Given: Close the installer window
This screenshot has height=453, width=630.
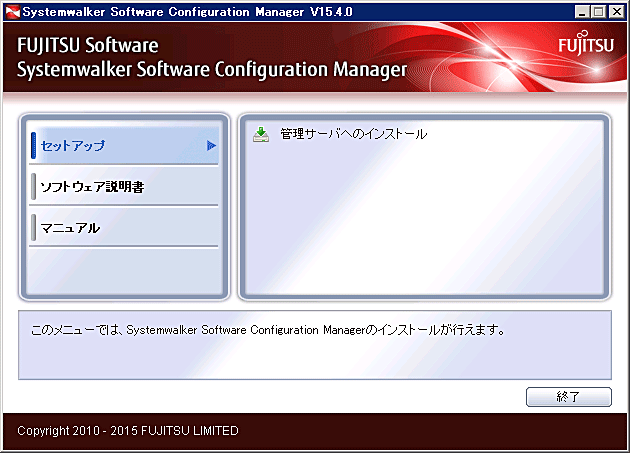Looking at the screenshot, I should [616, 12].
